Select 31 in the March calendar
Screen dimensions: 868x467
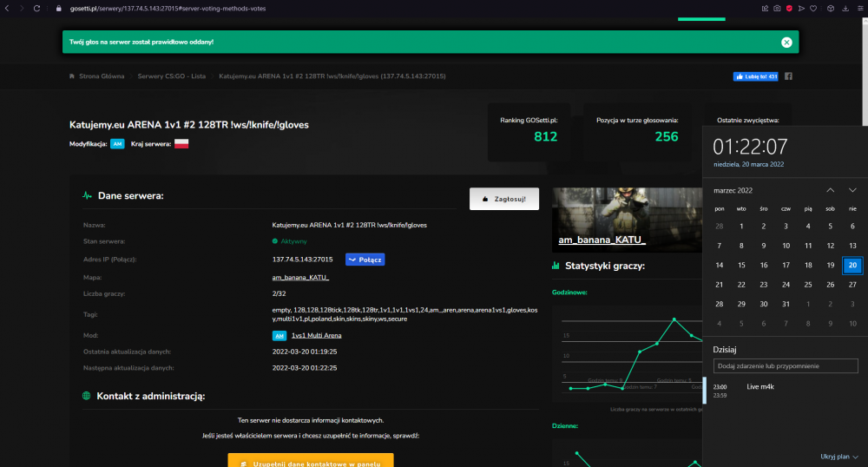pyautogui.click(x=786, y=304)
